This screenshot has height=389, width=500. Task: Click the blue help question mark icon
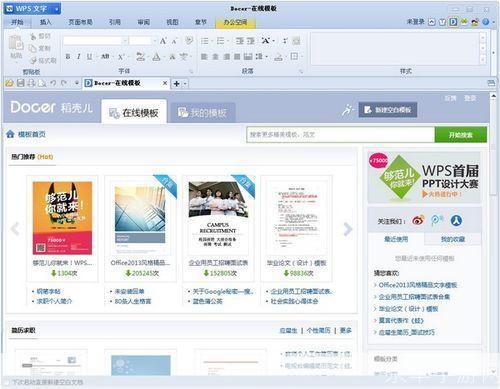point(486,22)
